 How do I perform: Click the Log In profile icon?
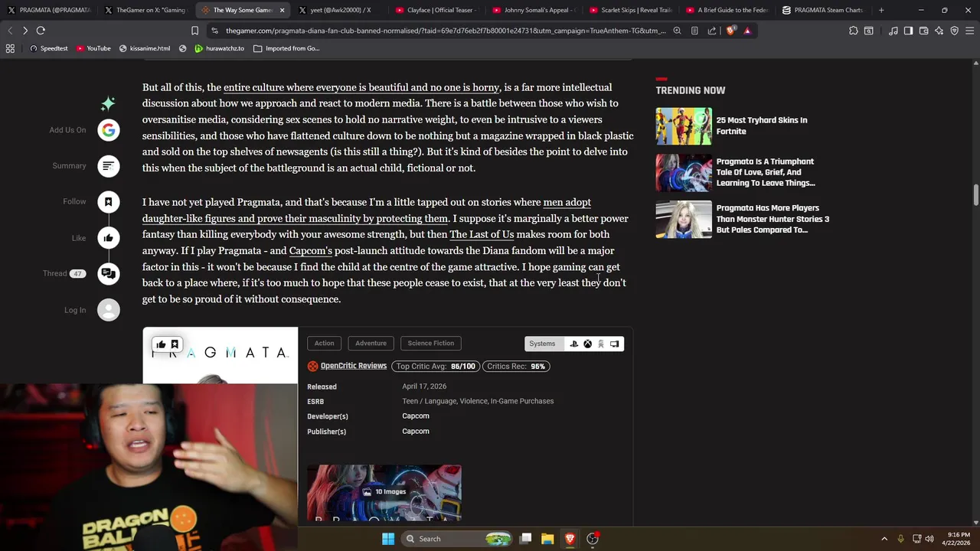109,310
